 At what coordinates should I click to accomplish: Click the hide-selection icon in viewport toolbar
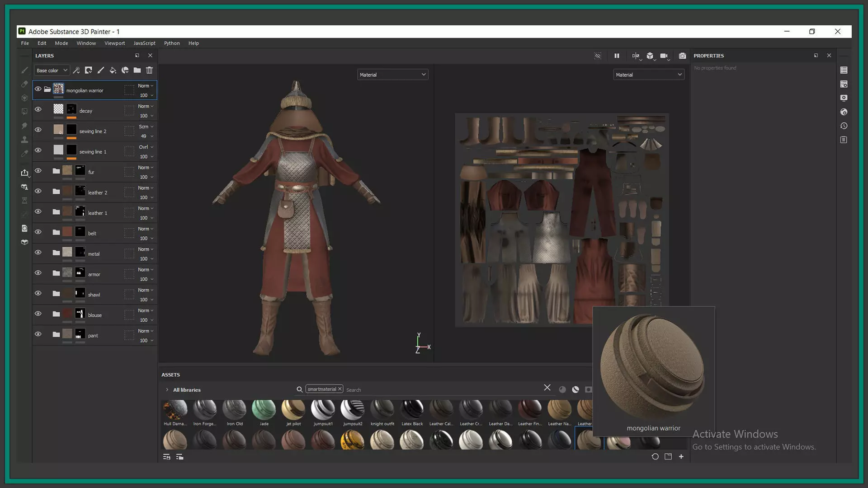(x=598, y=56)
